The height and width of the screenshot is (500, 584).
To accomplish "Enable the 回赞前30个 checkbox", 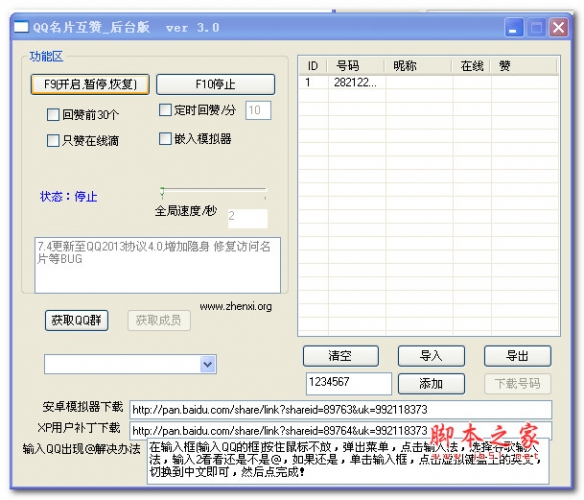I will (53, 114).
